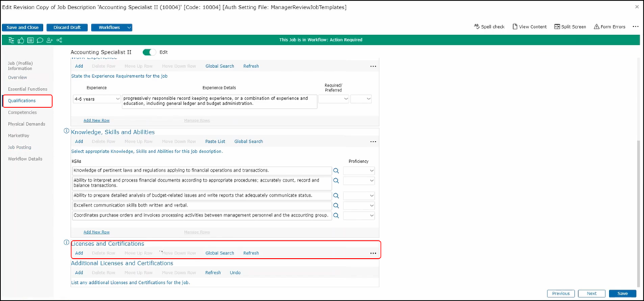Open the Required/Preferred dropdown
The width and height of the screenshot is (644, 301).
tap(334, 99)
